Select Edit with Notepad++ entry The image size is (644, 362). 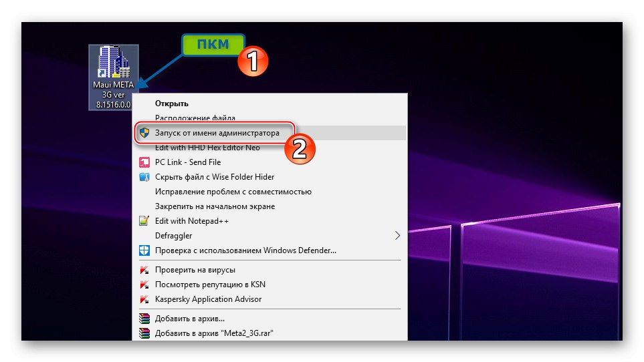pos(270,221)
